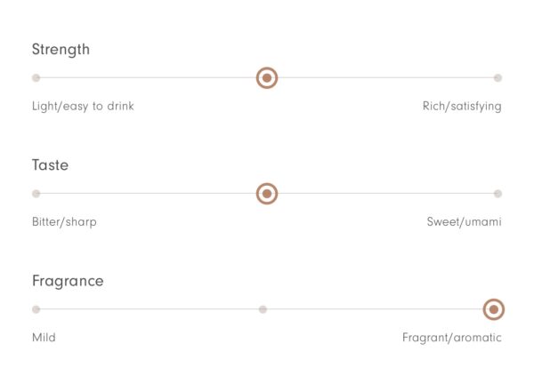Choose the middle dot on Fragrance slider
The image size is (534, 392).
pyautogui.click(x=263, y=309)
